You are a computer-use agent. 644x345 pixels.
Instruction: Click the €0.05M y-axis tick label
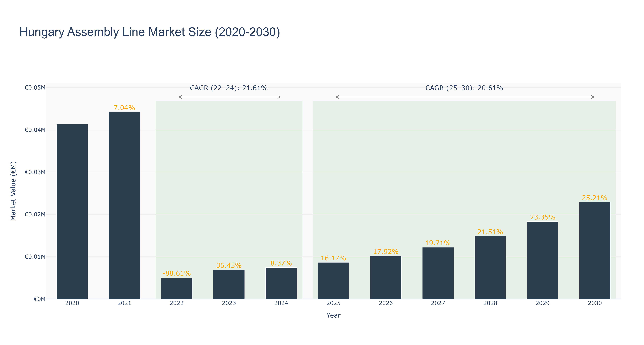[x=35, y=88]
